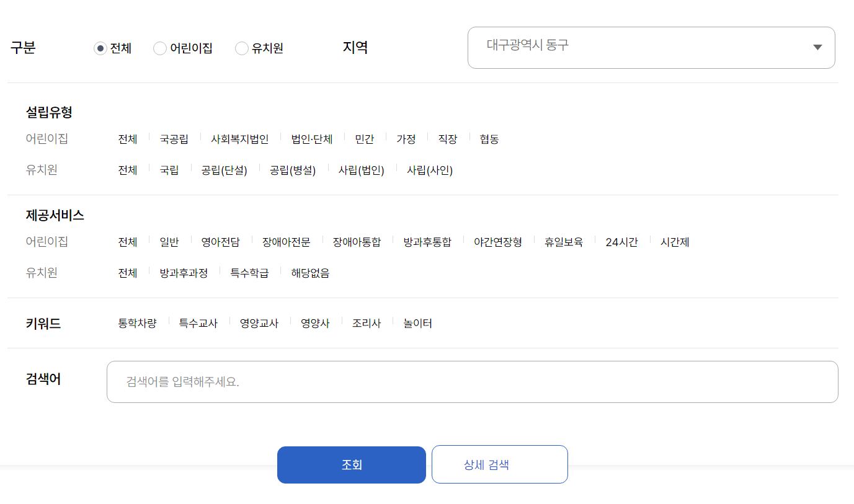854x504 pixels.
Task: Select the 유치원 radio button
Action: [x=242, y=48]
